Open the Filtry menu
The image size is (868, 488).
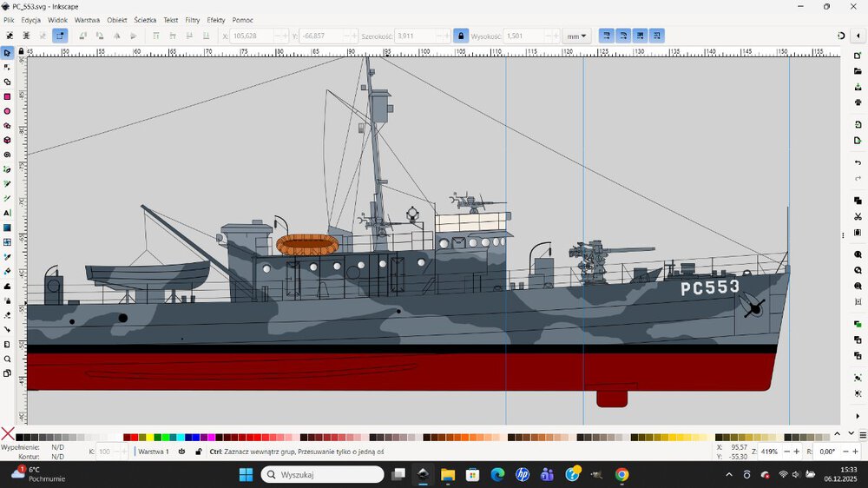pyautogui.click(x=192, y=19)
